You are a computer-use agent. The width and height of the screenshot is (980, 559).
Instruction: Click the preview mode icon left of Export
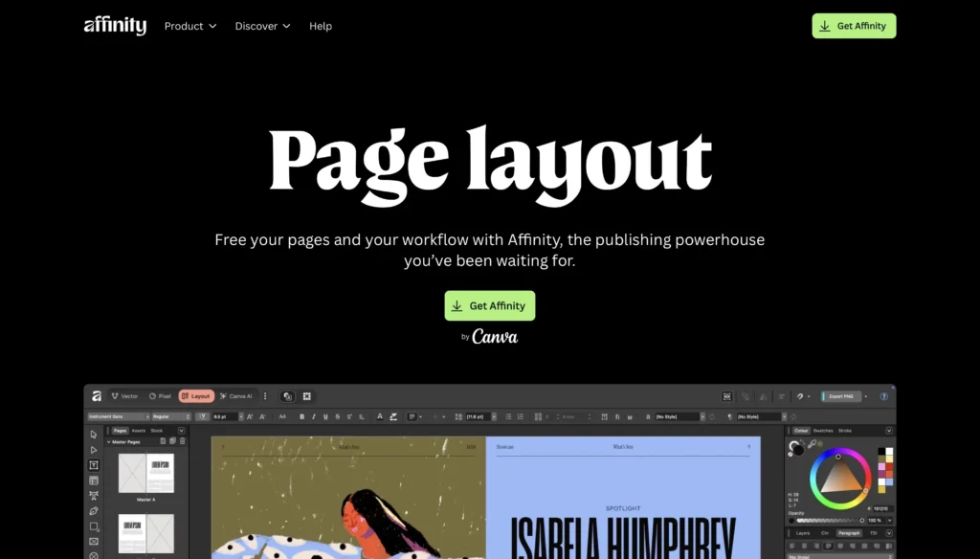[727, 396]
